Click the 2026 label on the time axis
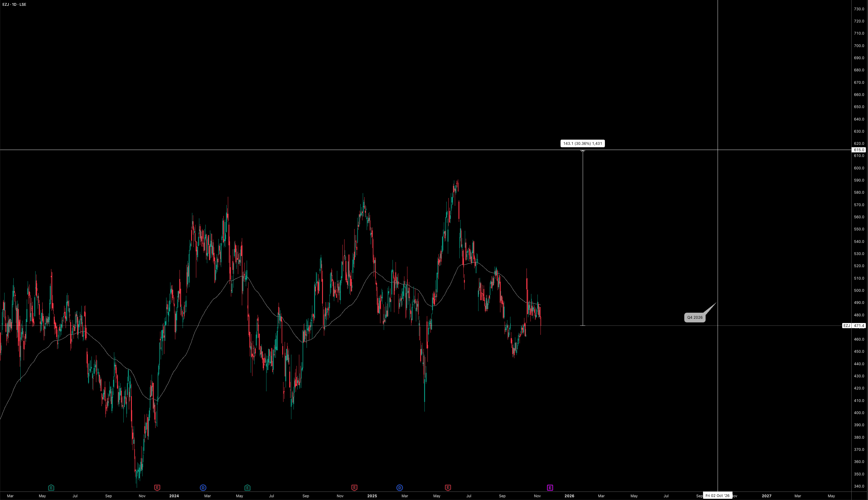 (x=569, y=496)
